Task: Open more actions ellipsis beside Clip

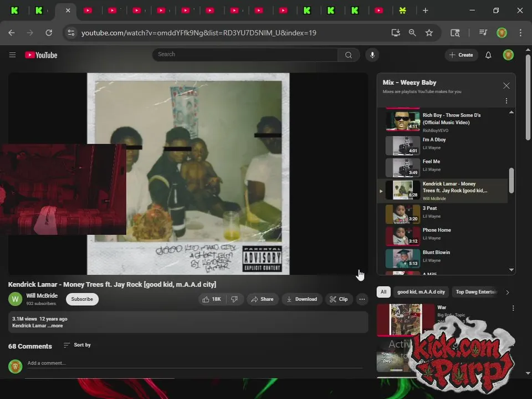Action: pyautogui.click(x=362, y=299)
